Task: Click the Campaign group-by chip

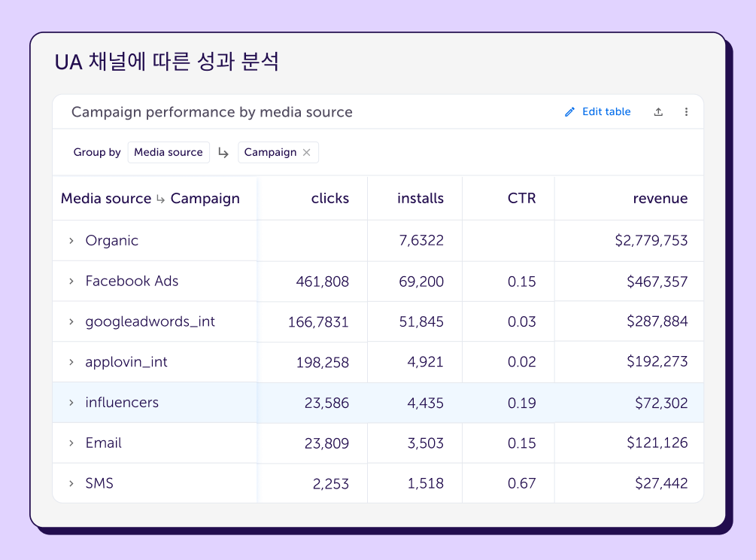Action: pyautogui.click(x=270, y=152)
